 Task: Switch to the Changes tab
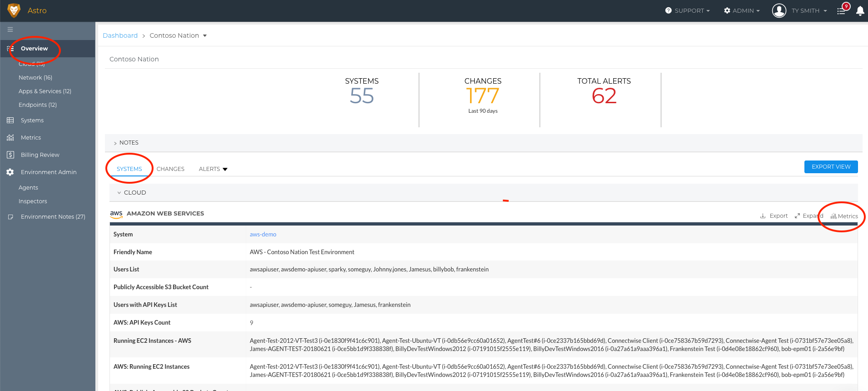click(170, 169)
